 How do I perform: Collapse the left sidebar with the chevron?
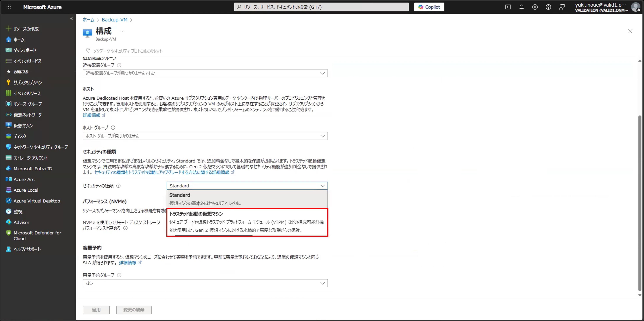point(71,19)
